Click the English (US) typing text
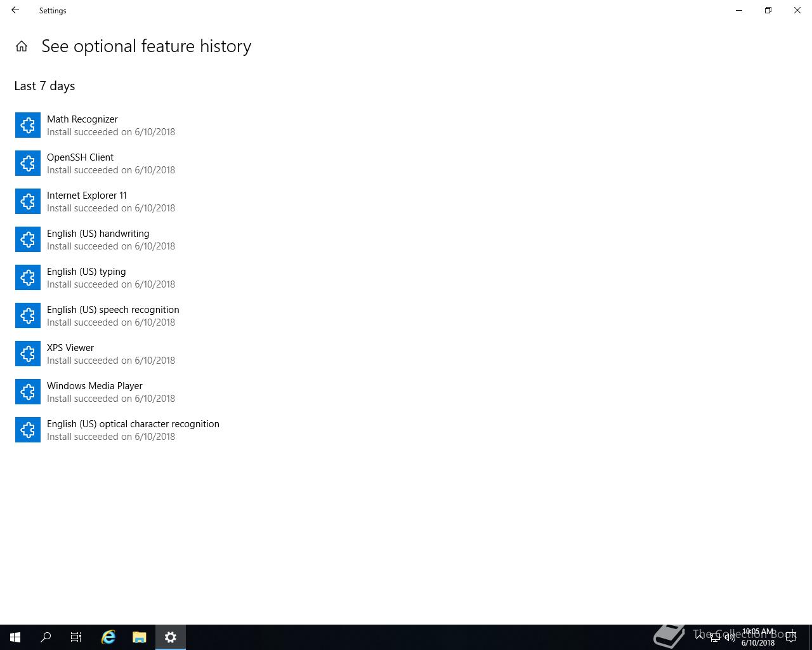Image resolution: width=812 pixels, height=650 pixels. click(86, 272)
